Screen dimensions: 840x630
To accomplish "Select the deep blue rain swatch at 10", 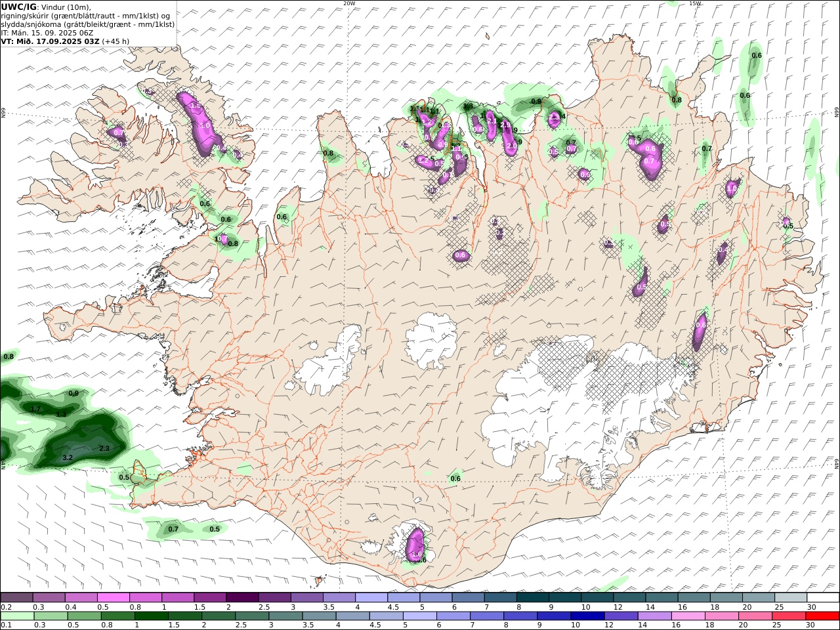I will [x=587, y=616].
